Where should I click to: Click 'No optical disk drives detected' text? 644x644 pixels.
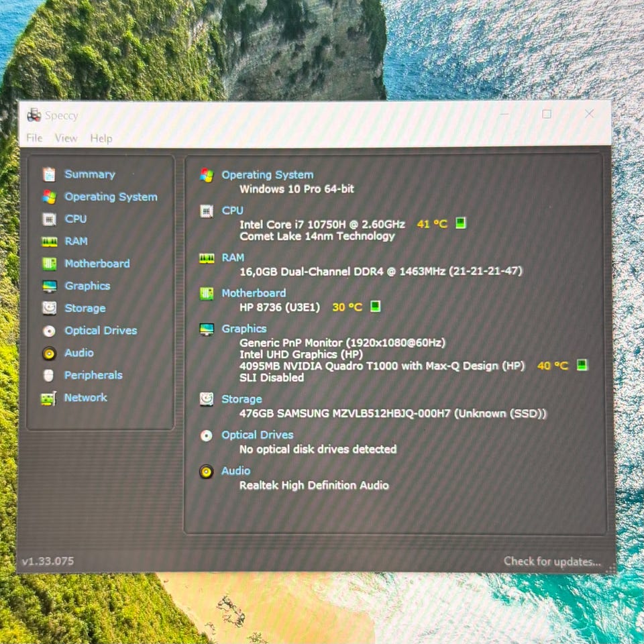click(x=318, y=449)
